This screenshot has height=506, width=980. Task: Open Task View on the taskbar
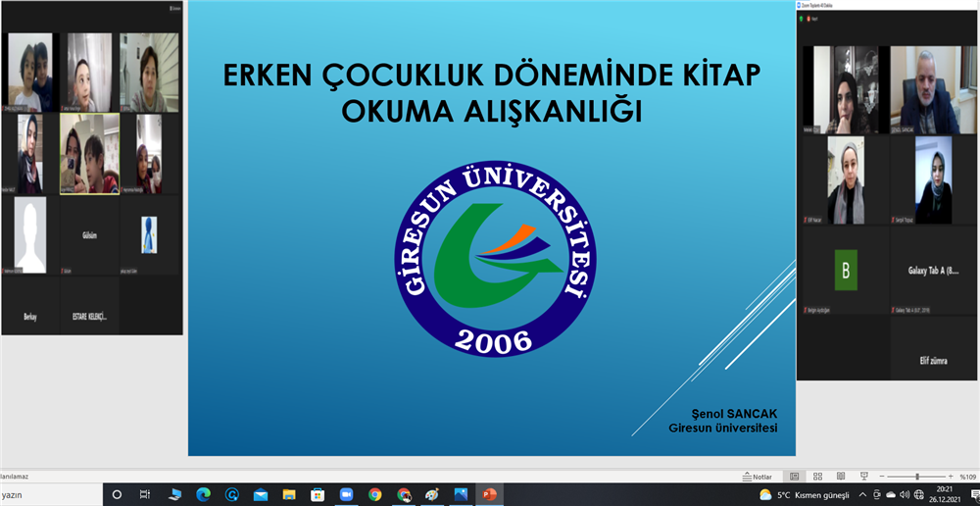tap(144, 495)
